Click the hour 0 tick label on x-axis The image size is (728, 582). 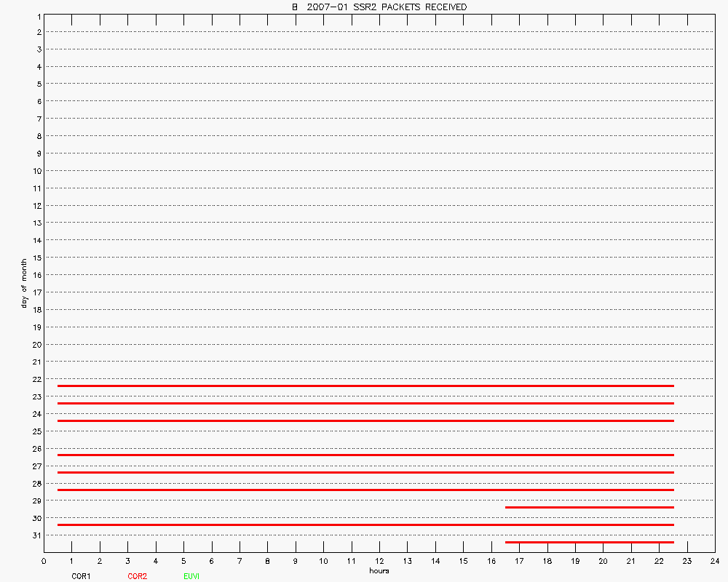[44, 561]
